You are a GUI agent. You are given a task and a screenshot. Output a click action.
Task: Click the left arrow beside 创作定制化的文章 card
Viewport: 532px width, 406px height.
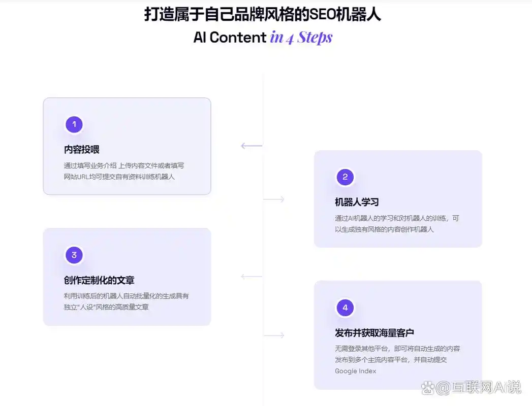click(x=251, y=276)
